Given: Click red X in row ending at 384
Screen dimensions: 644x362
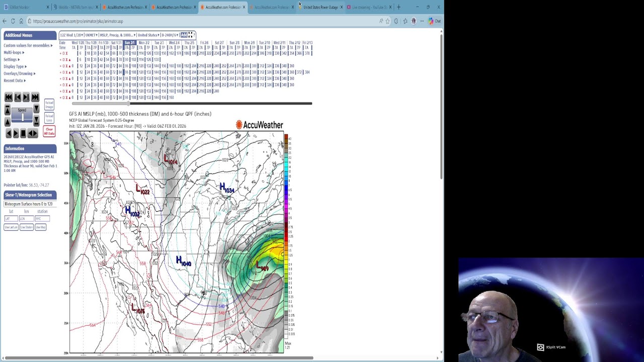Looking at the screenshot, I should pos(66,72).
